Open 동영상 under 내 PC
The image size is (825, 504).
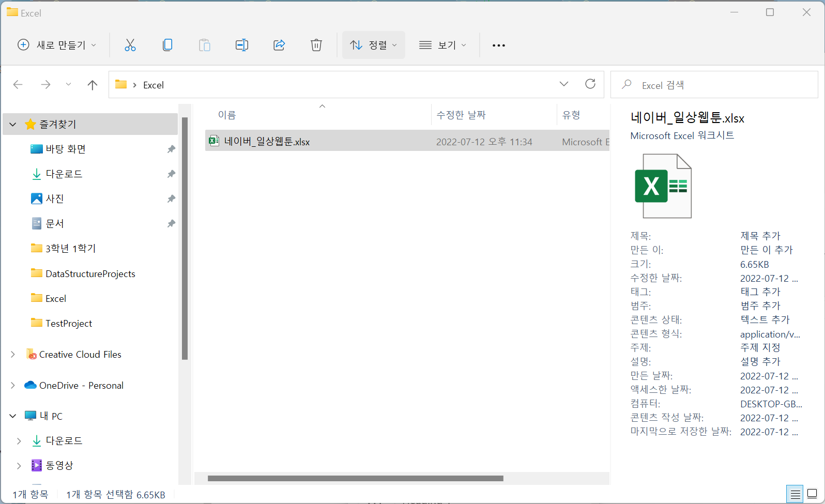tap(59, 465)
